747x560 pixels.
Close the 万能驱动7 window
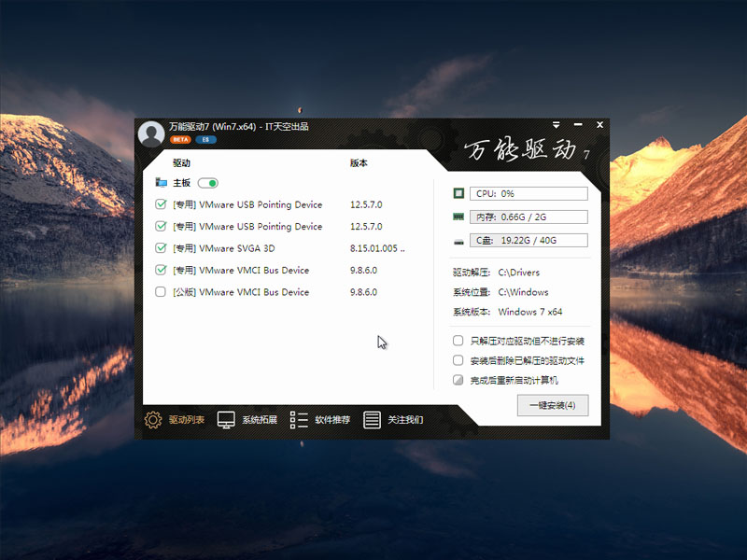tap(599, 125)
